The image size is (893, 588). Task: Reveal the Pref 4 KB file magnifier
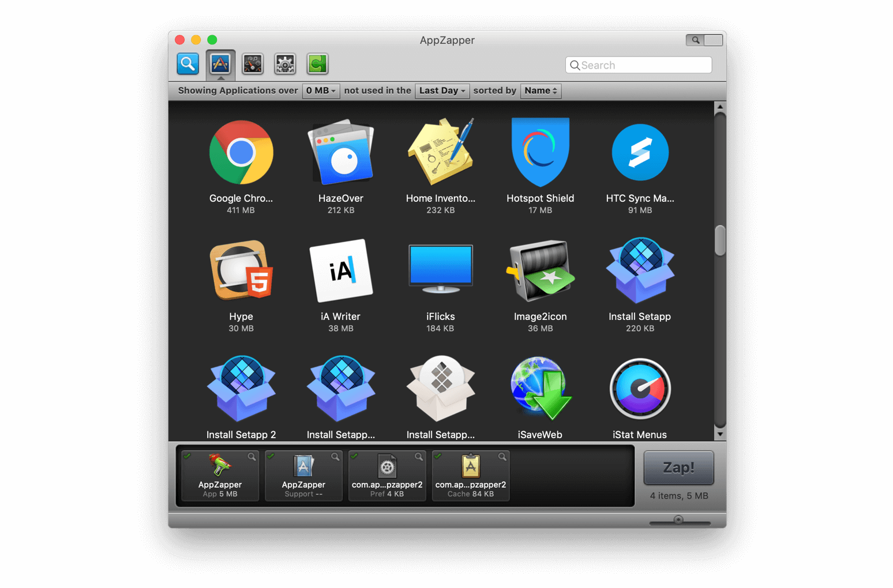419,457
